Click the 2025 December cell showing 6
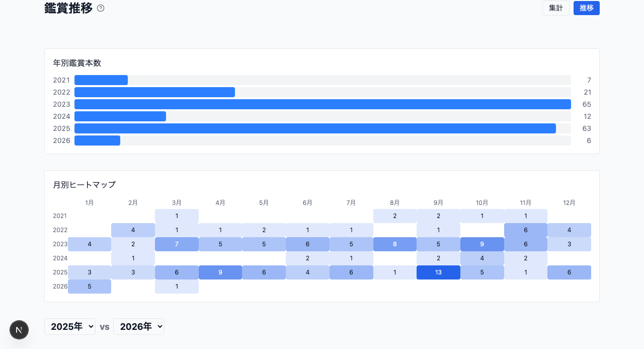The width and height of the screenshot is (644, 349). point(569,272)
